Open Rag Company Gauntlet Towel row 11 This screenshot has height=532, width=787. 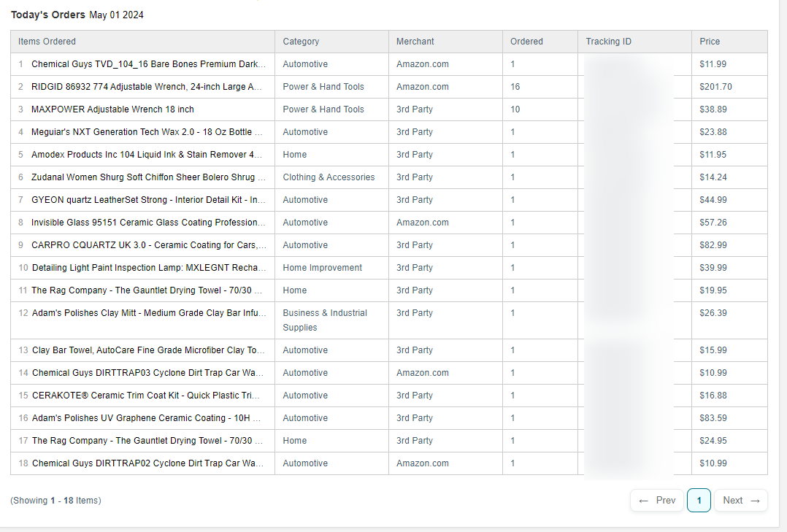coord(147,290)
